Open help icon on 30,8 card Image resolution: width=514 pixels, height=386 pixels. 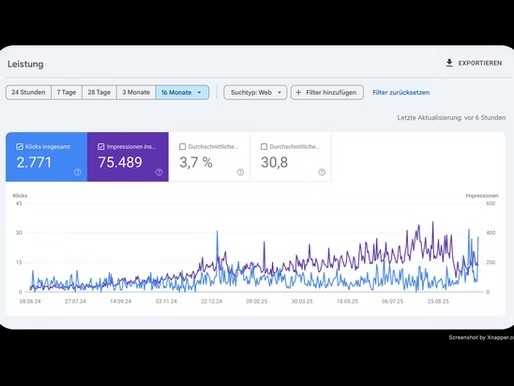click(322, 172)
